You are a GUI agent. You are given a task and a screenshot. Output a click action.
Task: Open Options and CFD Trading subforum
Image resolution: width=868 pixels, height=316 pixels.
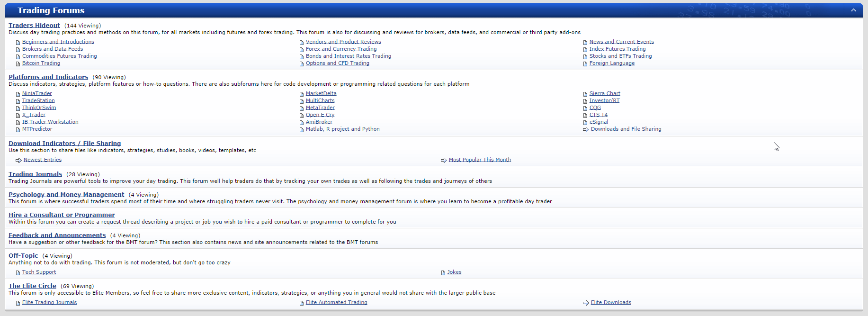(338, 63)
